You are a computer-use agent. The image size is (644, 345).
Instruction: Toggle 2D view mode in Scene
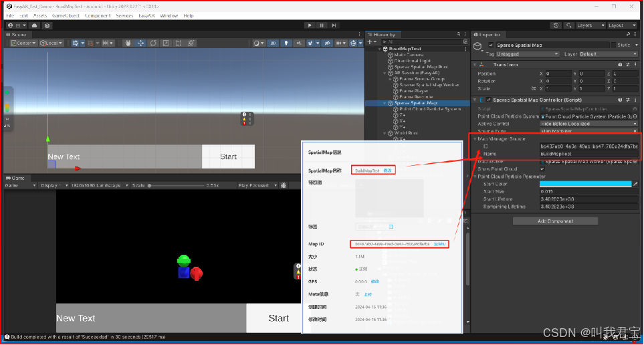[273, 43]
